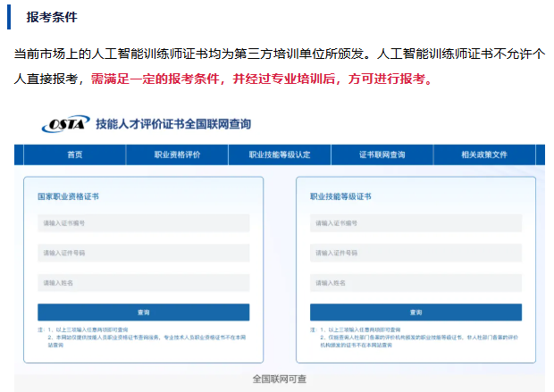Open the 首页 navigation tab
Screen dimensions: 554x392
tap(74, 155)
